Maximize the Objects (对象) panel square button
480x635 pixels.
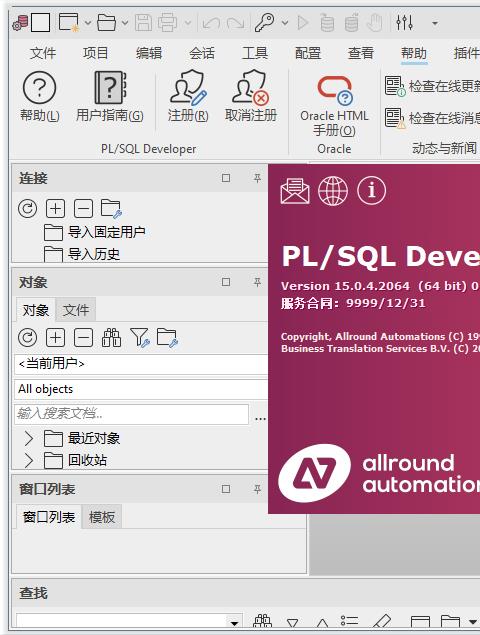(226, 282)
